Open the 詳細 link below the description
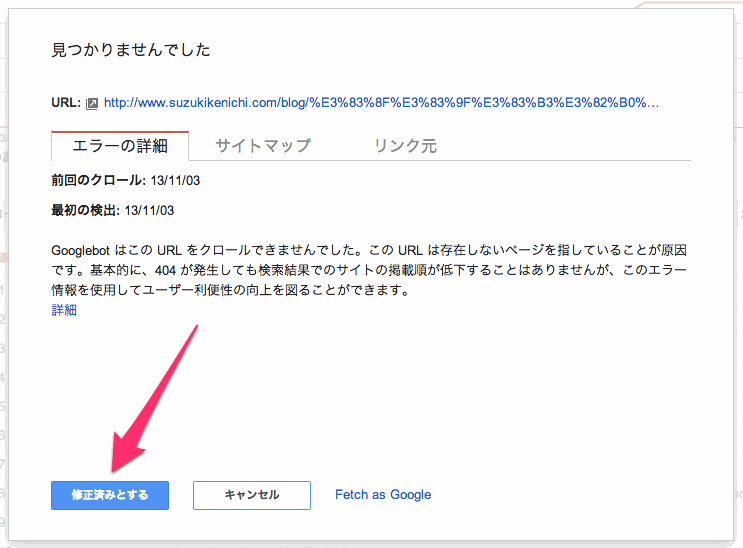Screen dimensions: 743x548 (x=64, y=310)
